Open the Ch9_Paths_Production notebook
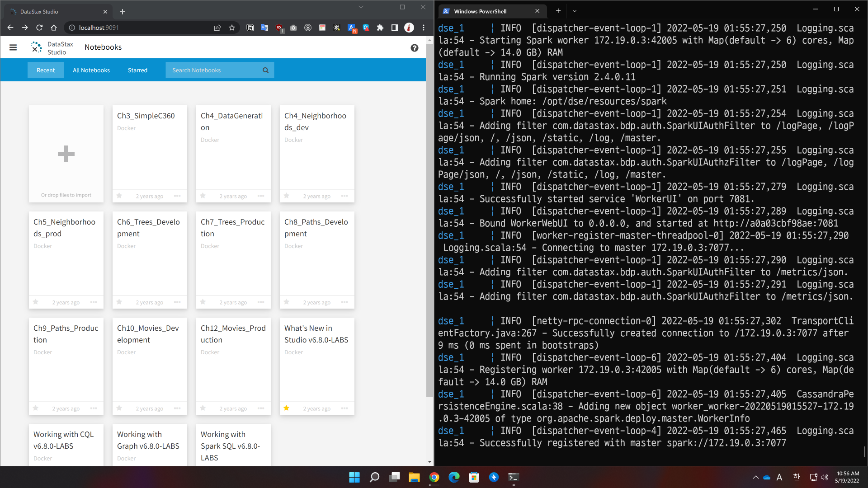 [x=66, y=366]
